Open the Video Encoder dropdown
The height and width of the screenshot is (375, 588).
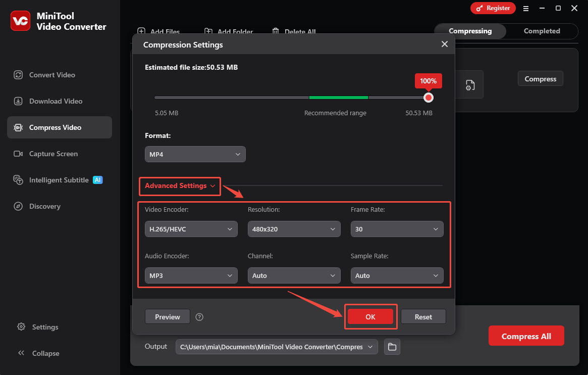point(191,229)
